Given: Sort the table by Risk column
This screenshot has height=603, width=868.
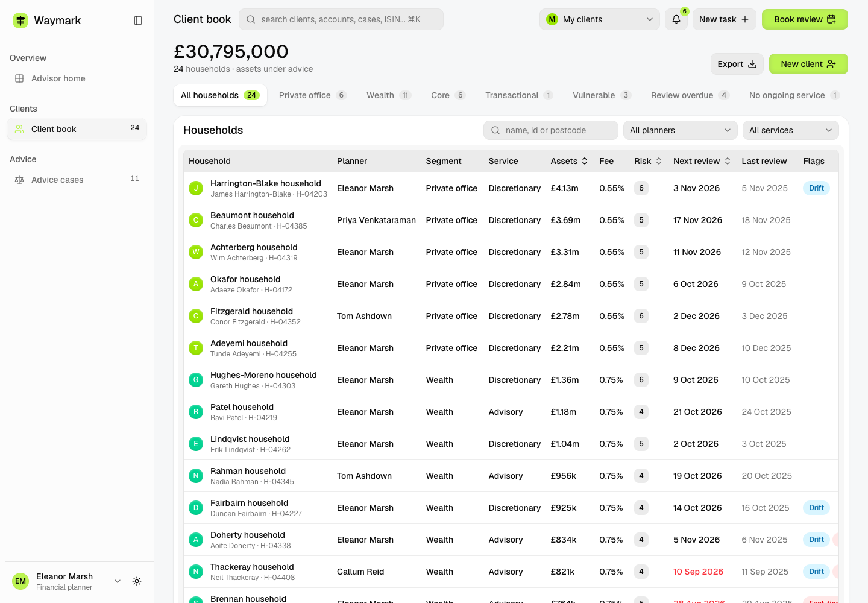Looking at the screenshot, I should pyautogui.click(x=648, y=161).
